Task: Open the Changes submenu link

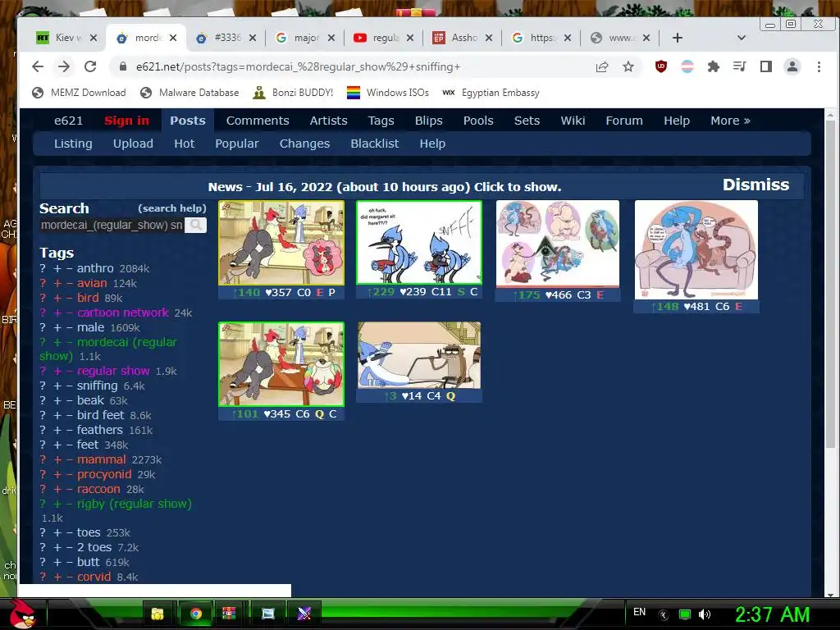Action: click(304, 144)
